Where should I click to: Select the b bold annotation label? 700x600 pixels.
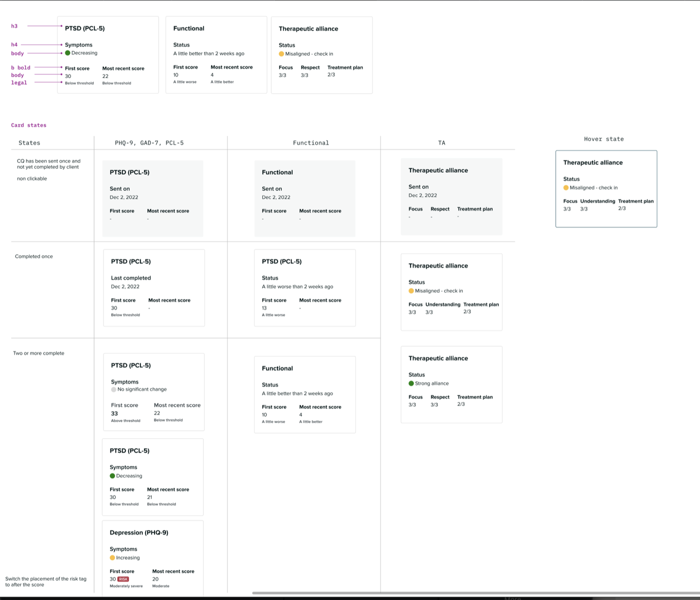click(x=20, y=68)
